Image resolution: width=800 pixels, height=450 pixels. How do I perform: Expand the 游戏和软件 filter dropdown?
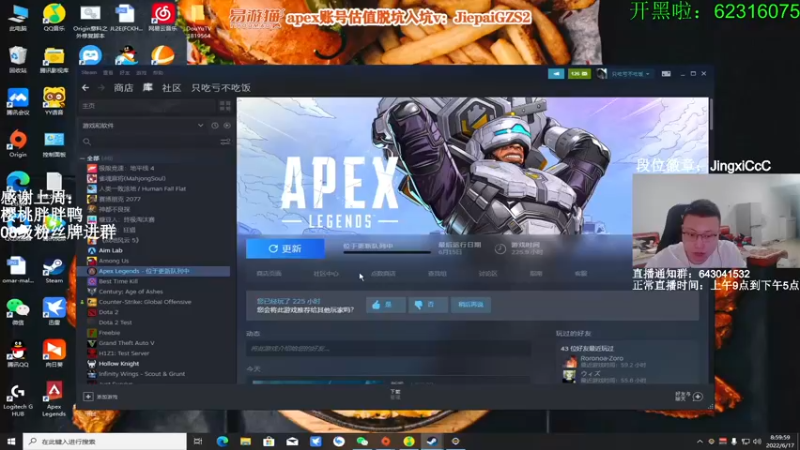click(201, 126)
